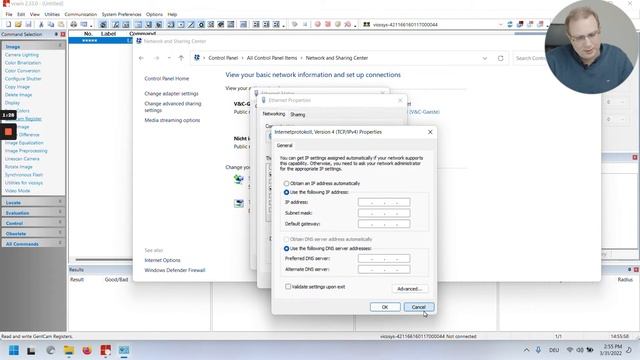Open the vicosys device dropdown
This screenshot has height=360, width=640.
click(500, 24)
